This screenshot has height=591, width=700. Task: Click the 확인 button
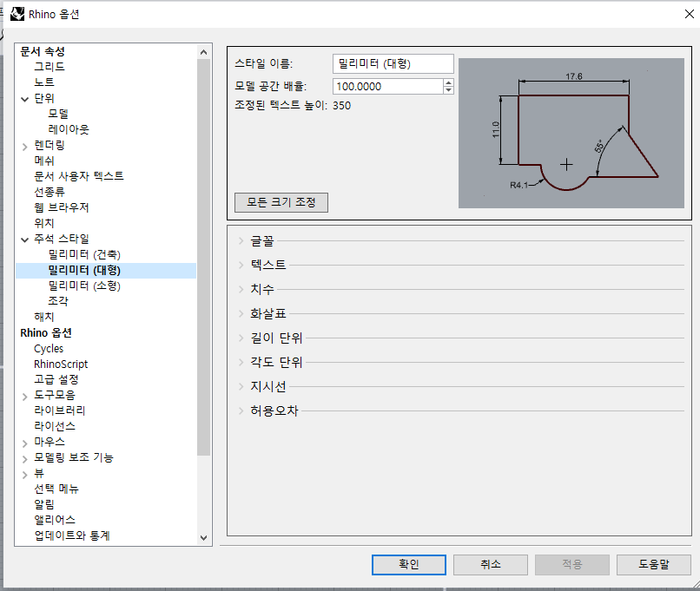pos(408,565)
